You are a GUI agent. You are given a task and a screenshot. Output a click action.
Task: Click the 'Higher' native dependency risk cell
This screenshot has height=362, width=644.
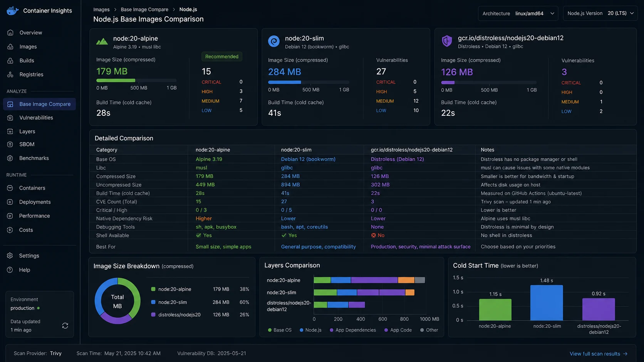[204, 219]
